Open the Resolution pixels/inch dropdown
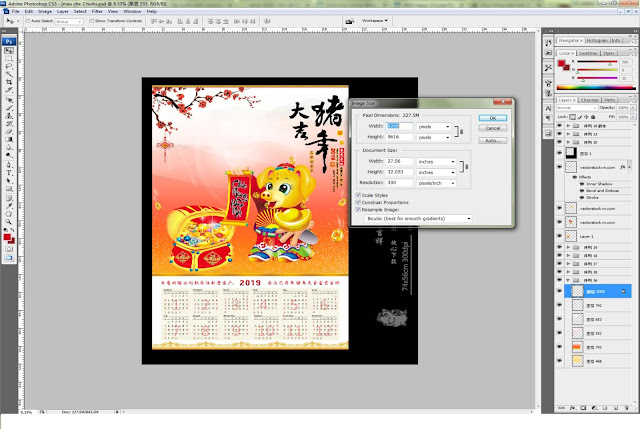Image resolution: width=640 pixels, height=429 pixels. pyautogui.click(x=436, y=183)
